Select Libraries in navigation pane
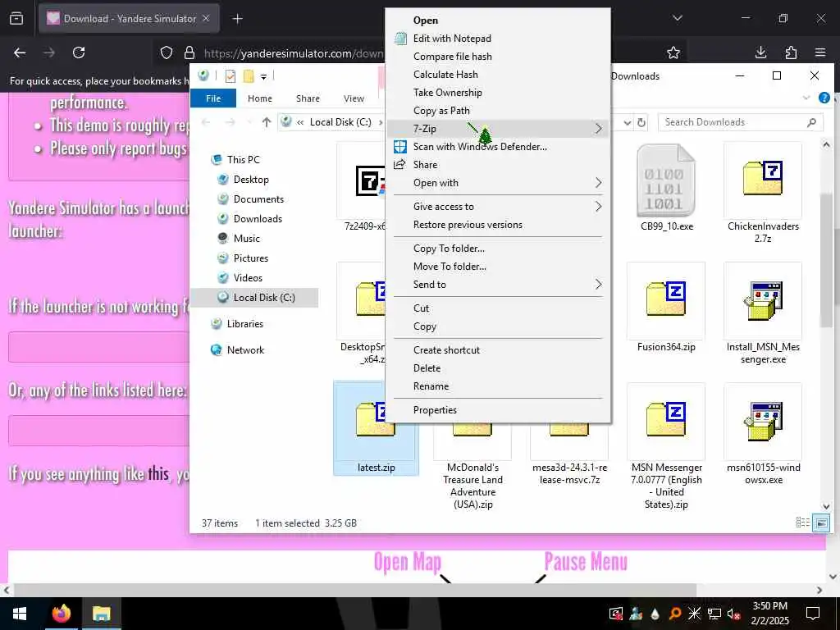The height and width of the screenshot is (630, 840). tap(244, 324)
